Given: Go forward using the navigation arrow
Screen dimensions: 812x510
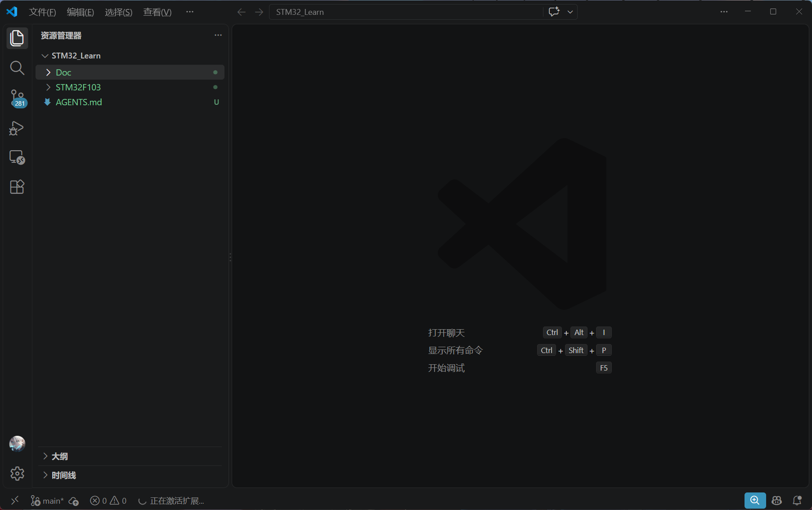Looking at the screenshot, I should [x=259, y=12].
